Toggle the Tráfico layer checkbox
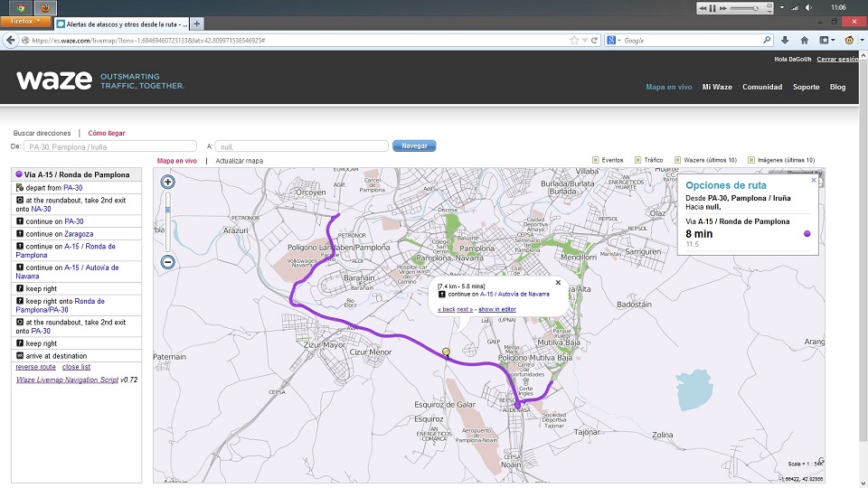Viewport: 868px width, 488px height. [x=638, y=160]
